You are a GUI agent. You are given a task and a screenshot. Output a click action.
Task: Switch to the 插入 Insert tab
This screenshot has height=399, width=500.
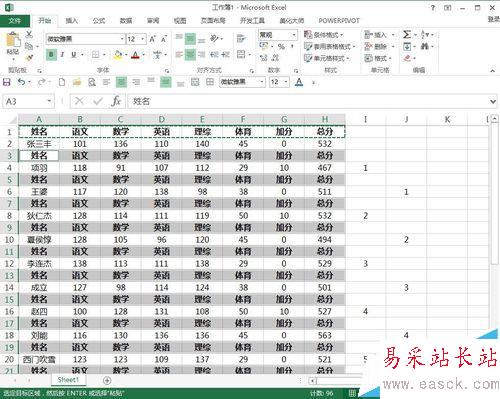(x=72, y=21)
